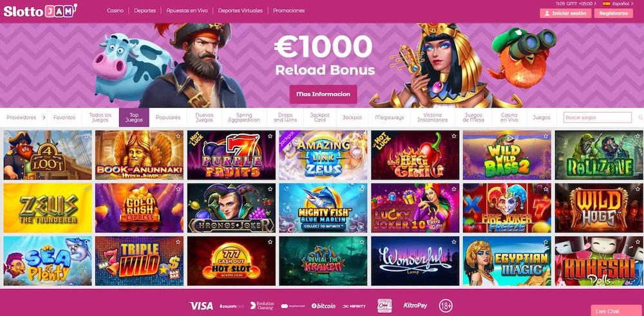Click the Bitcoin payment logo
The width and height of the screenshot is (644, 316).
[x=323, y=306]
